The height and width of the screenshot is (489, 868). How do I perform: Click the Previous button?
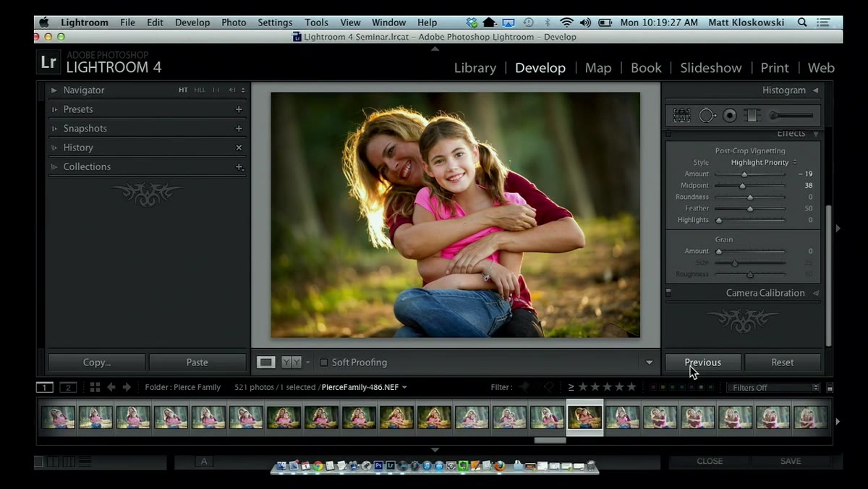(703, 362)
